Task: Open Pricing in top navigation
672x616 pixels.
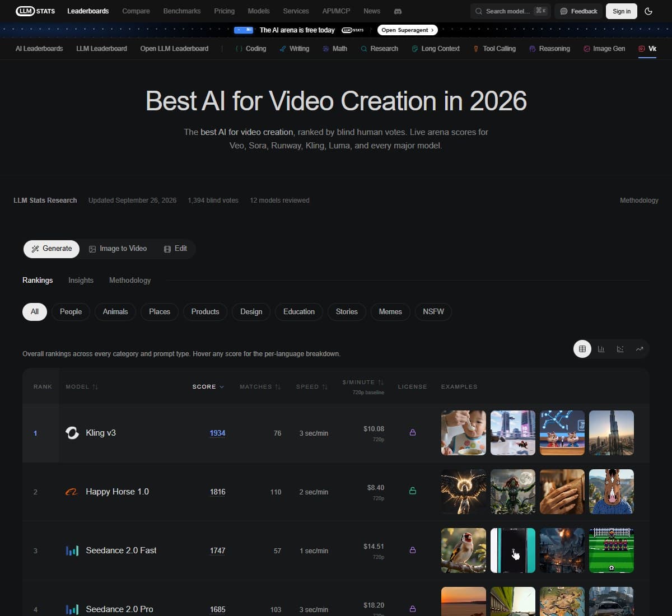Action: (224, 11)
